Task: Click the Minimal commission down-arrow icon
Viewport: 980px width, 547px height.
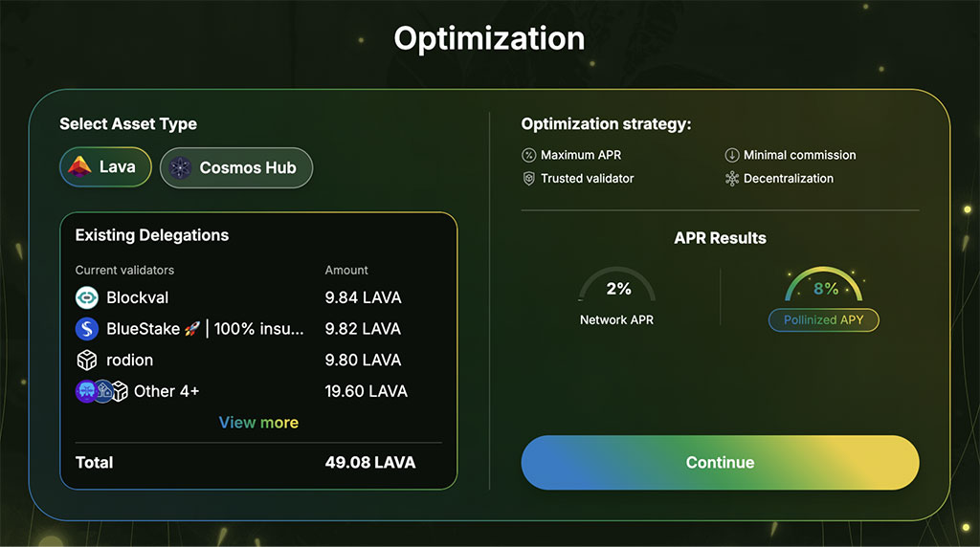Action: [x=732, y=155]
